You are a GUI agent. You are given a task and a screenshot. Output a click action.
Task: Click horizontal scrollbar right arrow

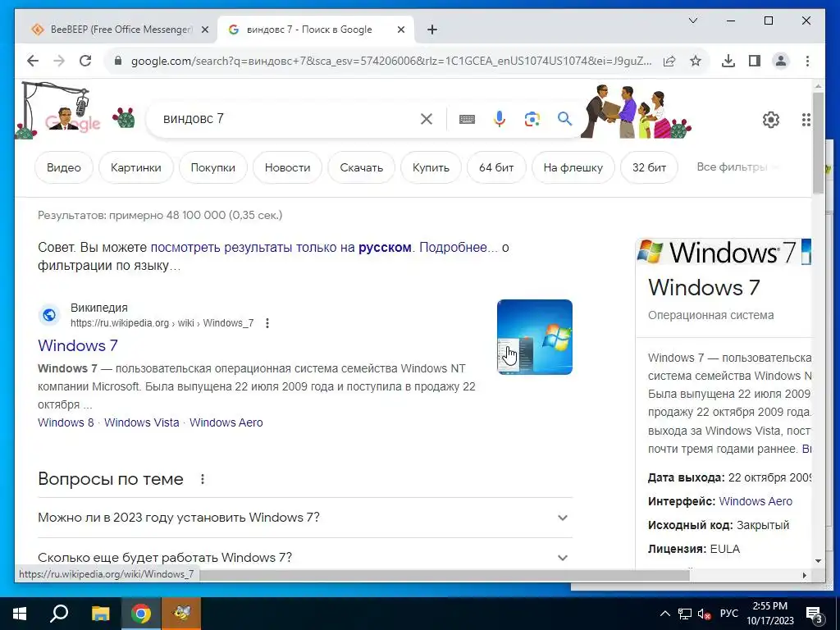[x=804, y=575]
